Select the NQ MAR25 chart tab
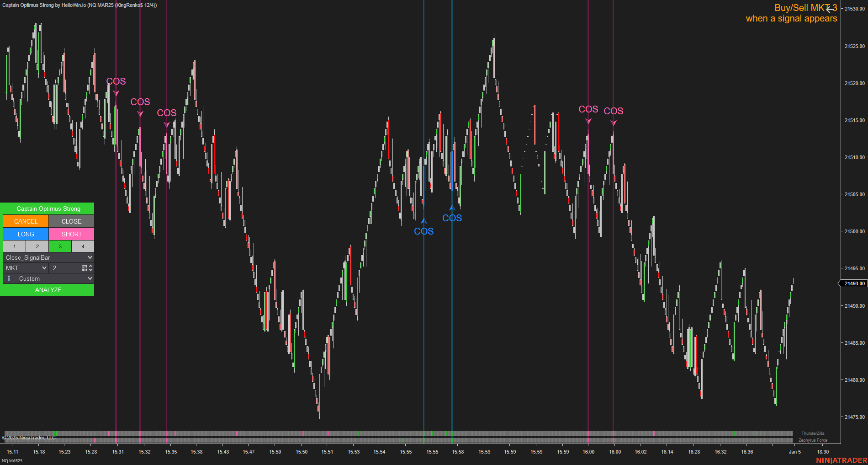This screenshot has width=868, height=465. click(12, 460)
